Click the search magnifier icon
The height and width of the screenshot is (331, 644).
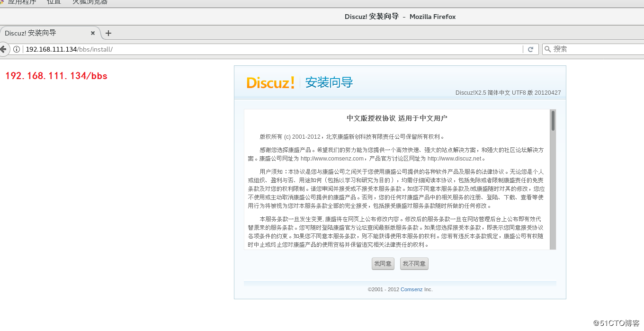point(547,49)
